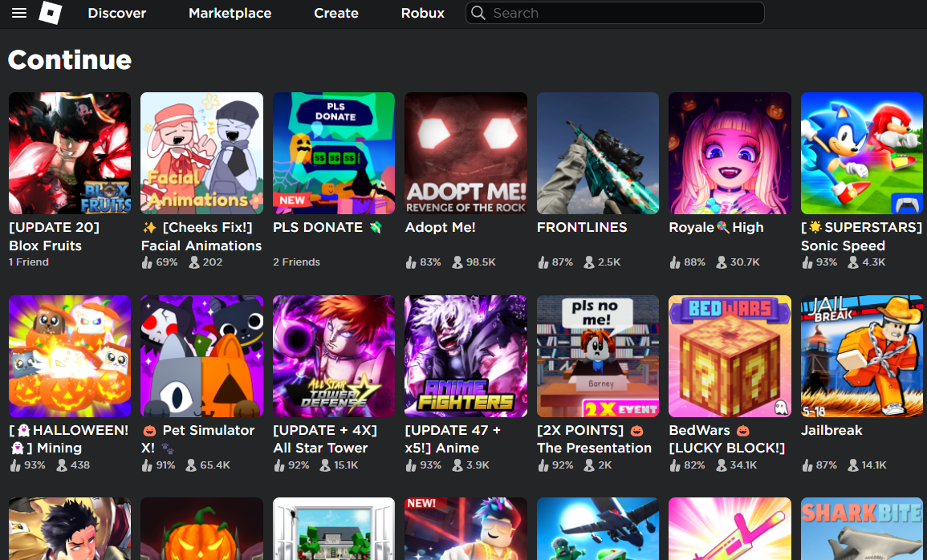Image resolution: width=927 pixels, height=560 pixels.
Task: Open the FRONTLINES rifle thumbnail
Action: (598, 153)
